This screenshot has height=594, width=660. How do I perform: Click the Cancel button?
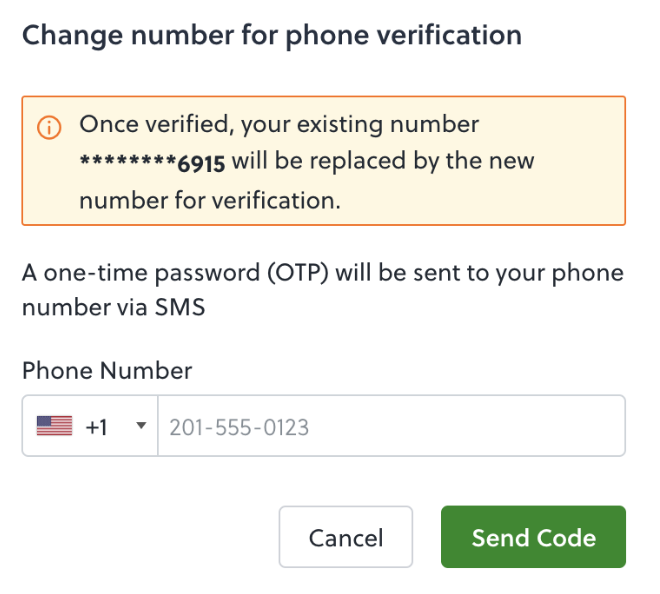tap(346, 537)
